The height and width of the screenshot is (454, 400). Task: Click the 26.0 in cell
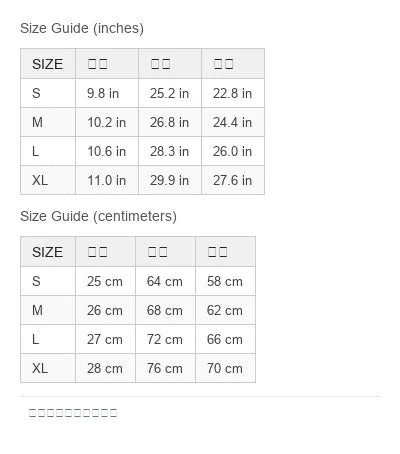233,151
